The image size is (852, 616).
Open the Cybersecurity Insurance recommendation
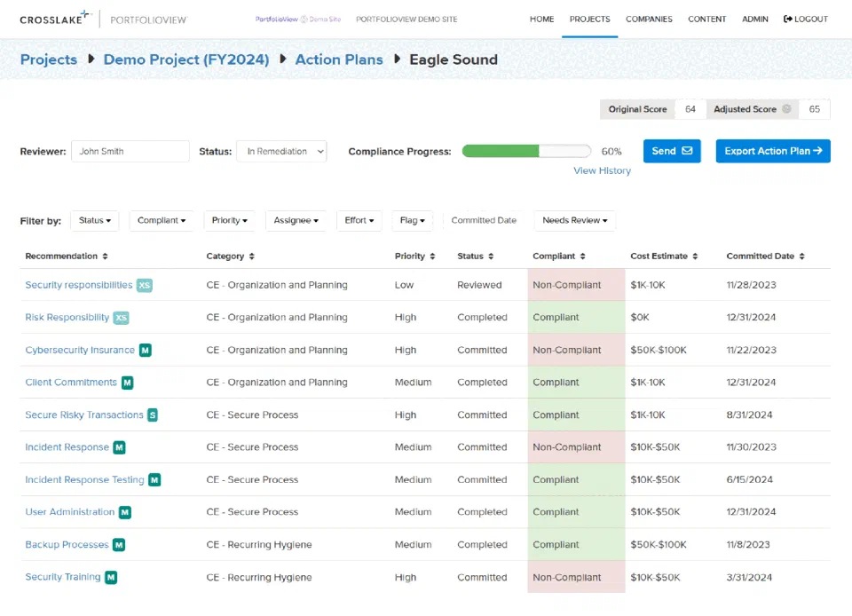[80, 350]
